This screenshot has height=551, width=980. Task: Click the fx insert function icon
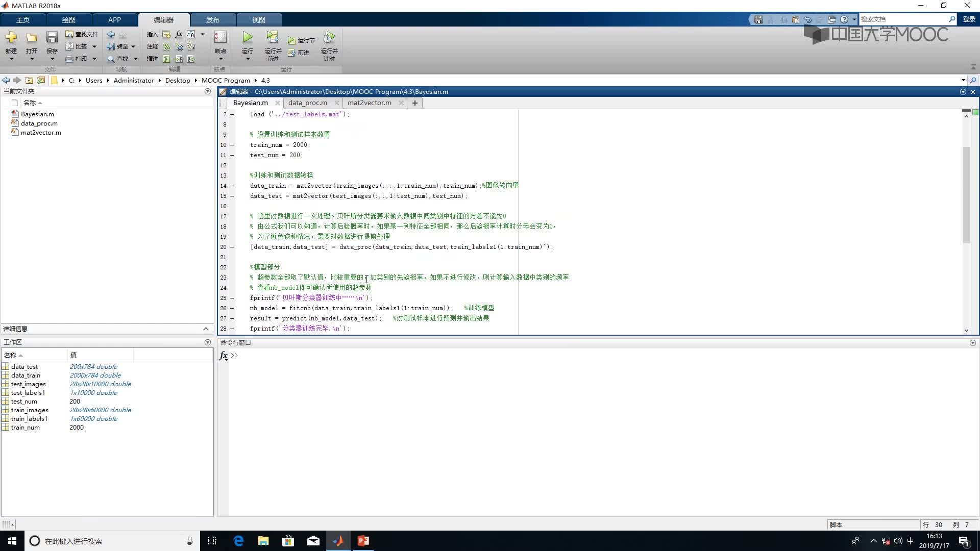[x=179, y=34]
